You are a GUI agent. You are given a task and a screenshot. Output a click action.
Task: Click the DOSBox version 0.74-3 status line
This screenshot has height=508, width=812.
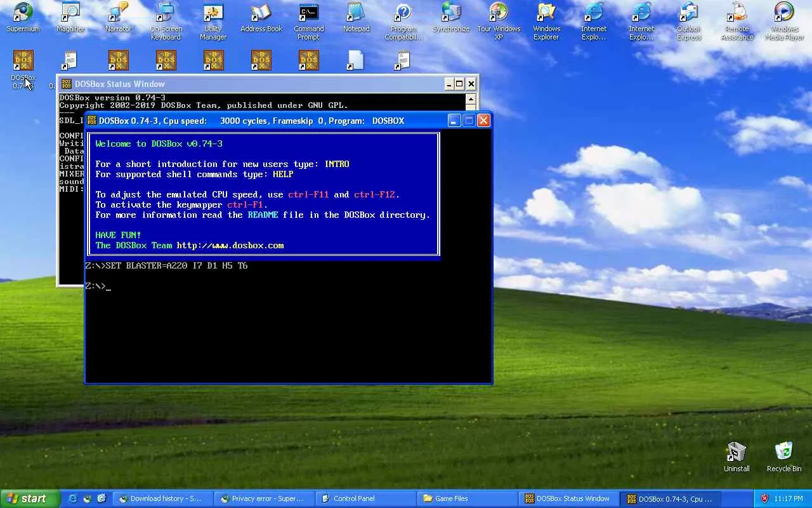click(112, 98)
